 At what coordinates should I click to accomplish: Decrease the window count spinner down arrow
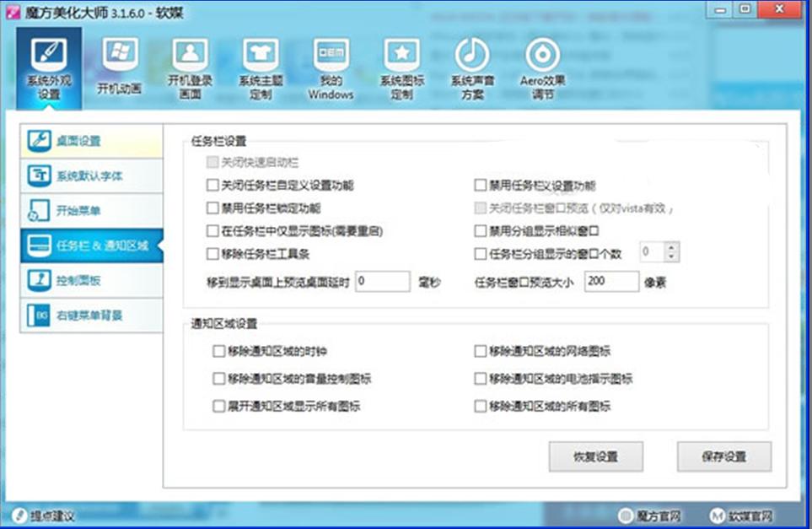pyautogui.click(x=672, y=257)
